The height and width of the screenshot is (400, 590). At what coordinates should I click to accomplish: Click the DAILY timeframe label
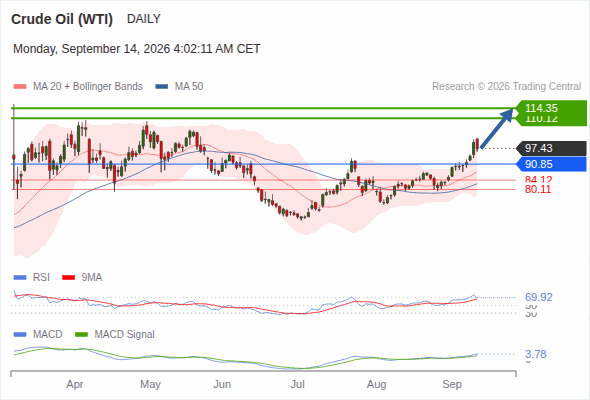(x=144, y=19)
